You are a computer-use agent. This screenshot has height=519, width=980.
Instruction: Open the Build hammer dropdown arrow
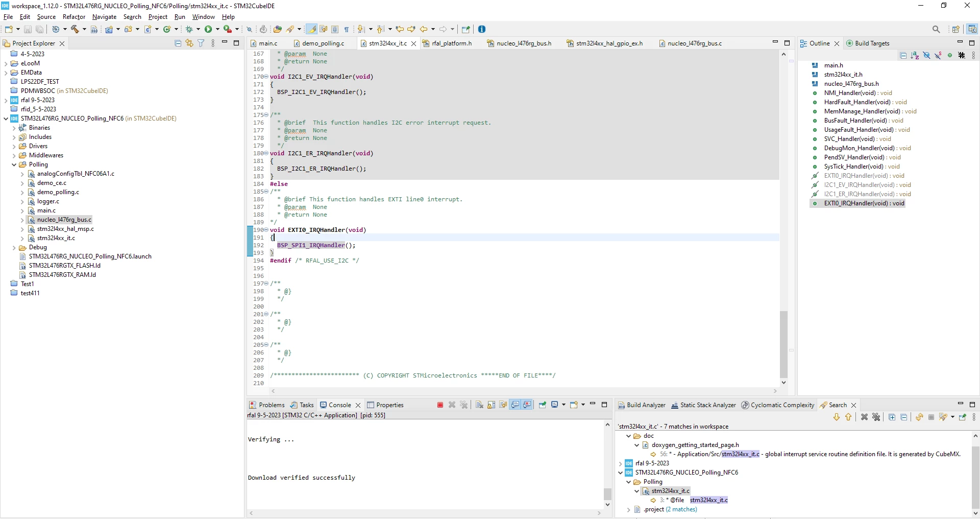tap(84, 29)
